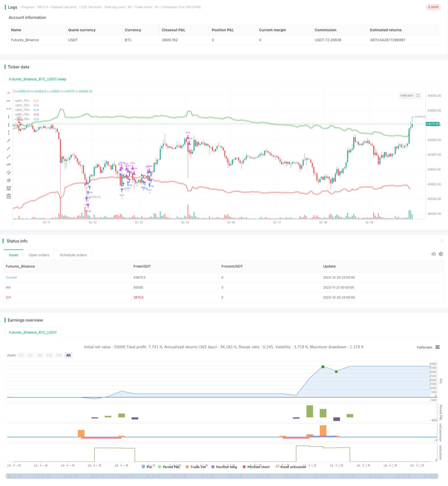Open the Indicator selector on the chart

point(407,96)
